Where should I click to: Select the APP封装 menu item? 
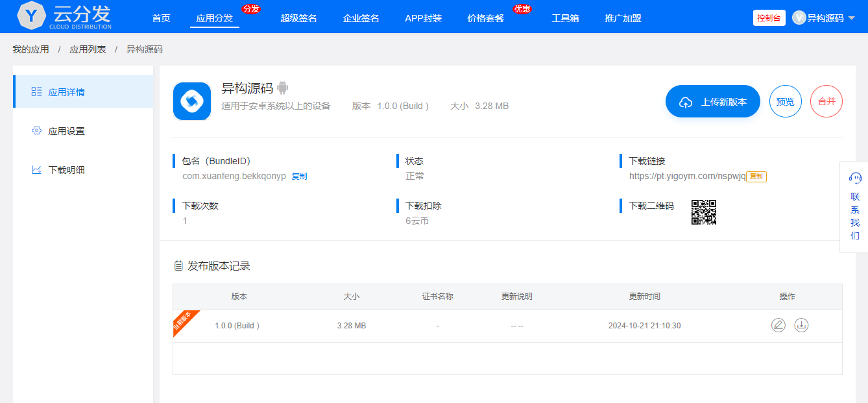(424, 18)
